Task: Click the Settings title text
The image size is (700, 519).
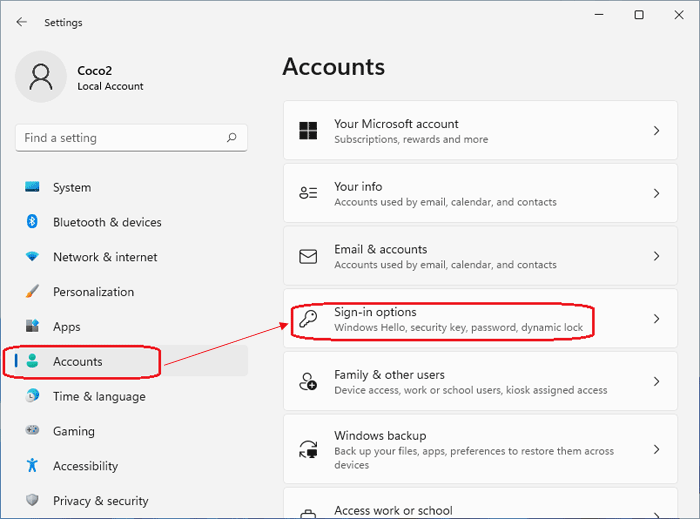Action: (63, 22)
